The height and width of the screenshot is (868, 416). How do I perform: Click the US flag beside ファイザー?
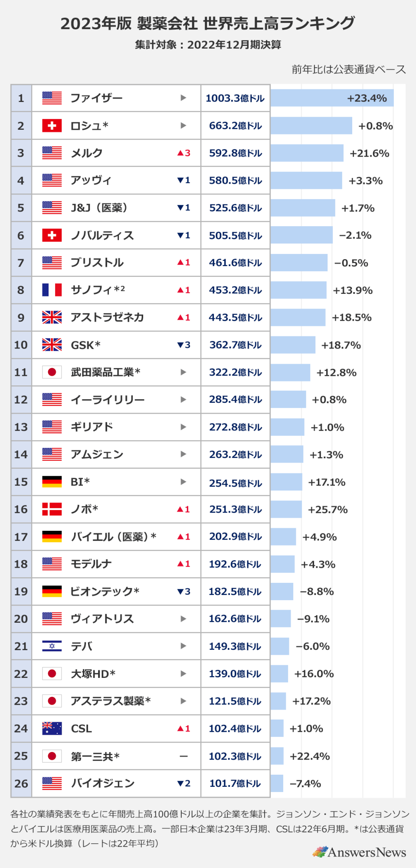pyautogui.click(x=52, y=98)
